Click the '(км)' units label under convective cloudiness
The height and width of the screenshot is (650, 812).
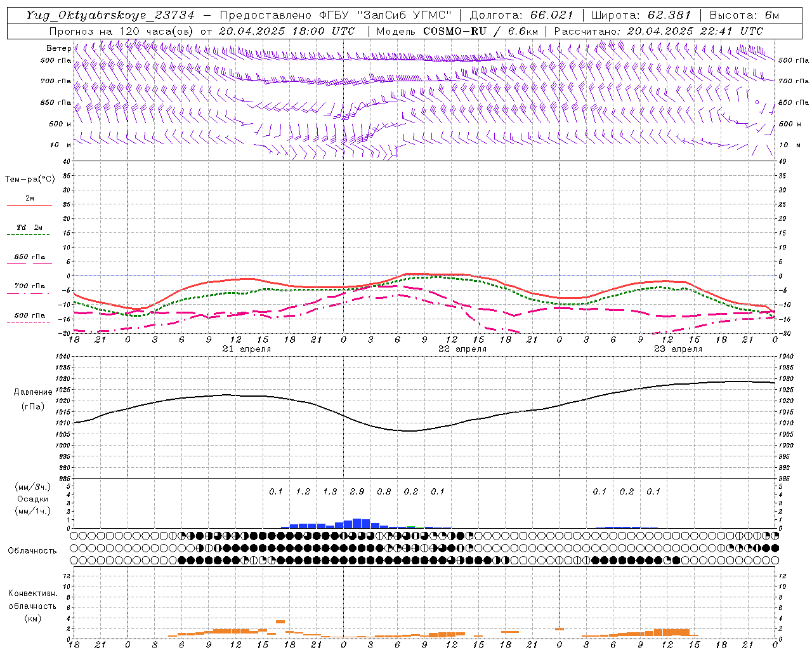point(33,618)
